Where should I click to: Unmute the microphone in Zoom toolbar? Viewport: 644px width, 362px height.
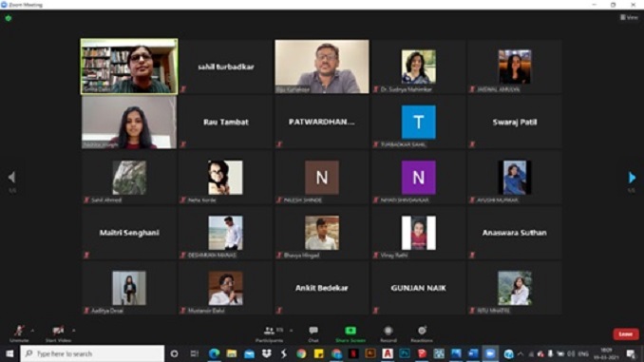click(19, 333)
